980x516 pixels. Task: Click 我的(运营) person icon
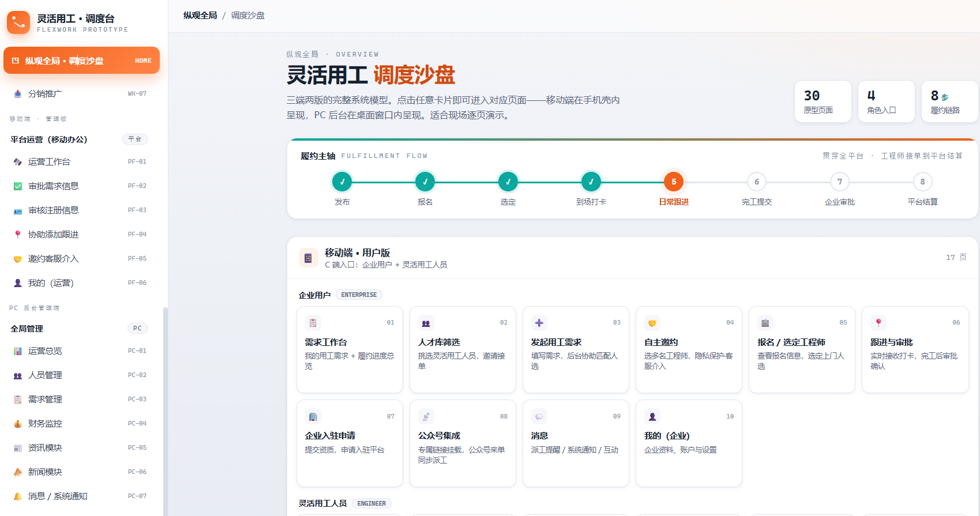click(18, 283)
